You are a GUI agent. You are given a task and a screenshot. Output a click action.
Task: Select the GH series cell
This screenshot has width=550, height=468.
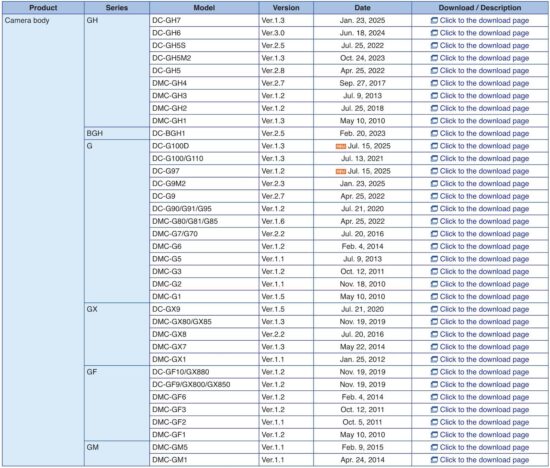117,71
